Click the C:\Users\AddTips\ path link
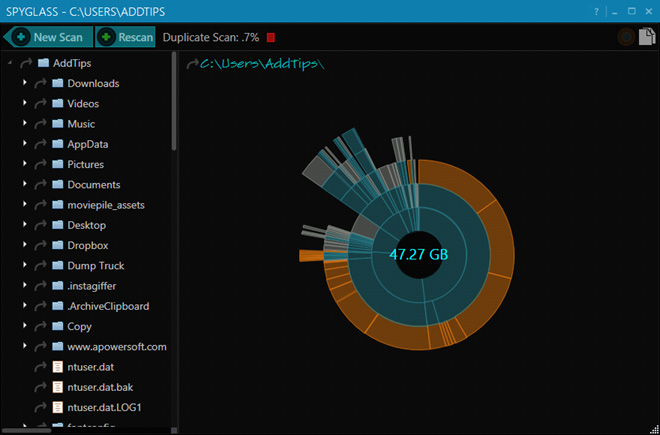This screenshot has width=660, height=435. point(262,64)
